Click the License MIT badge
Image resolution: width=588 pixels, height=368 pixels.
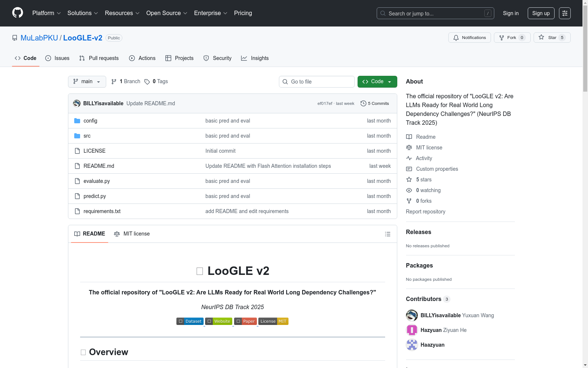(273, 321)
